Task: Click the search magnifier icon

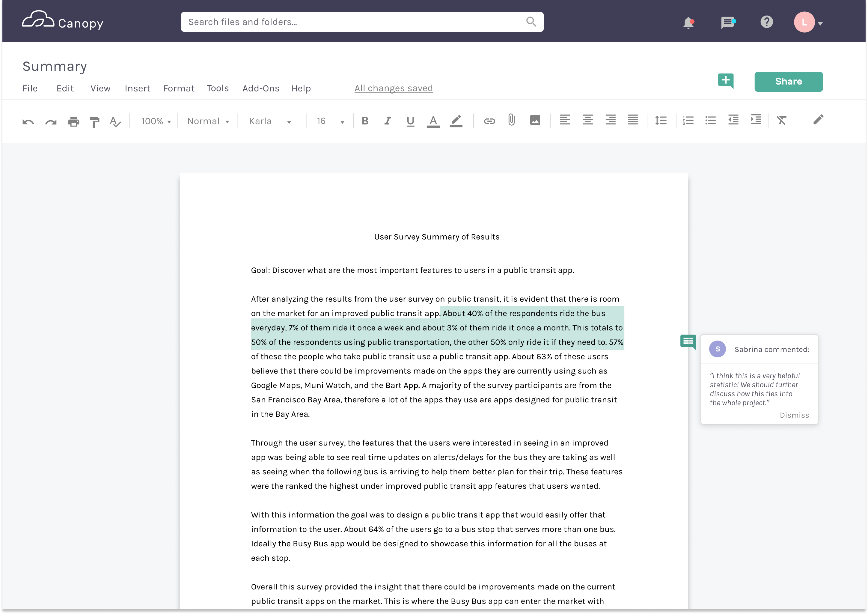Action: 531,22
